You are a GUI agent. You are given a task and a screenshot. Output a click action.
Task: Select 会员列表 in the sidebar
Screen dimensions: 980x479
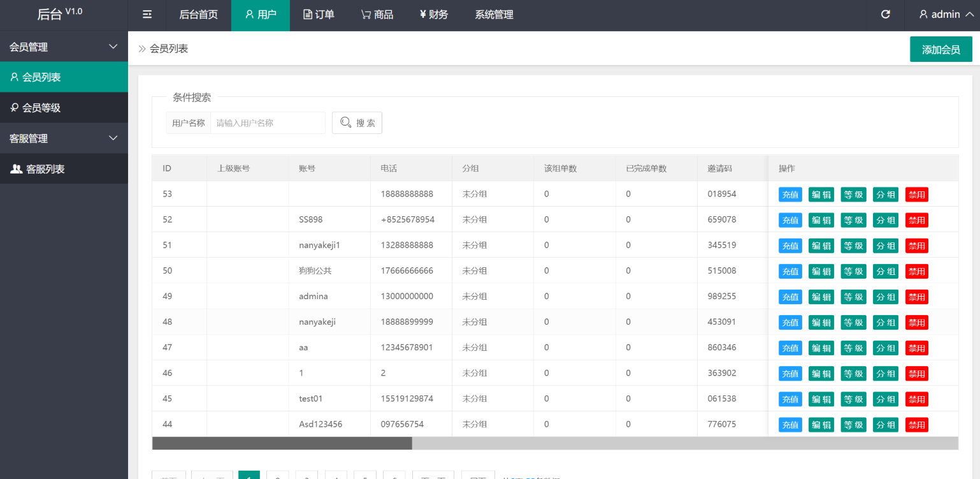[x=64, y=77]
